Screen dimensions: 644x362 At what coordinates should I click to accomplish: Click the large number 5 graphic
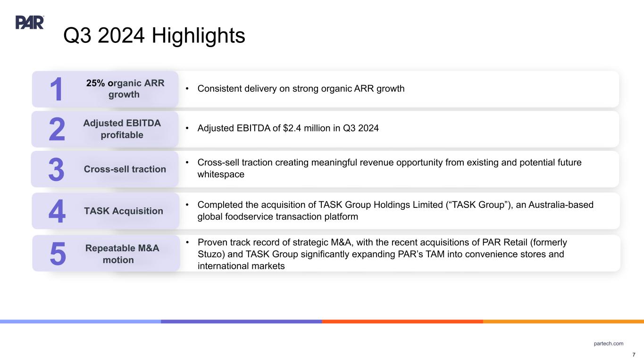pos(57,254)
